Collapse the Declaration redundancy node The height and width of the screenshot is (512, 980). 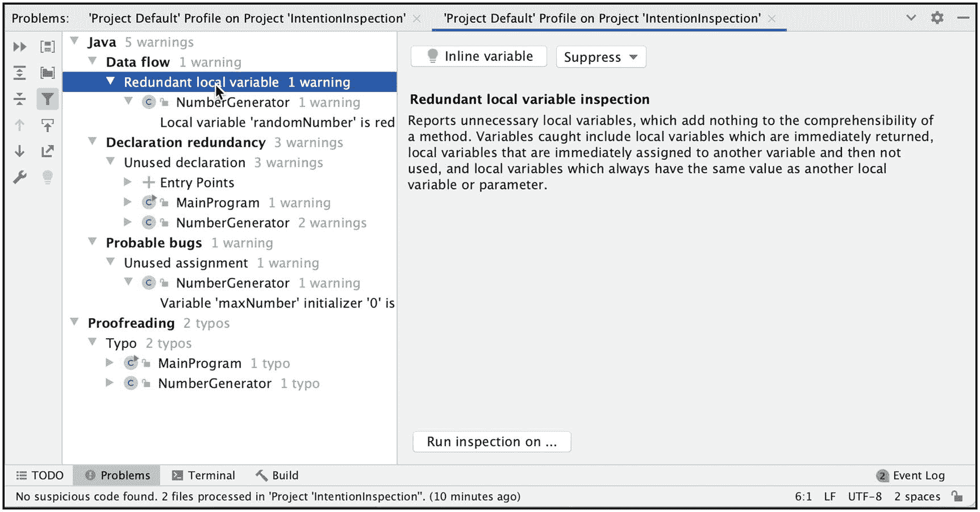[x=93, y=141]
